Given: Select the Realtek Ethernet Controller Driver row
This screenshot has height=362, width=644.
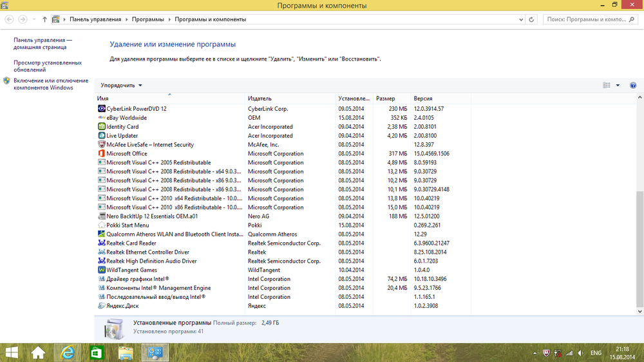Looking at the screenshot, I should pyautogui.click(x=283, y=252).
